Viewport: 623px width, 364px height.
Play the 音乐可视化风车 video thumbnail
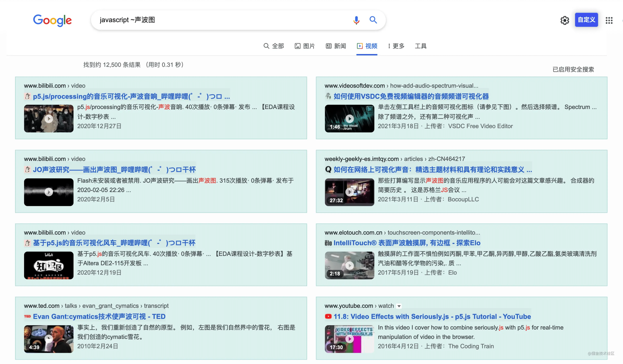tap(49, 266)
